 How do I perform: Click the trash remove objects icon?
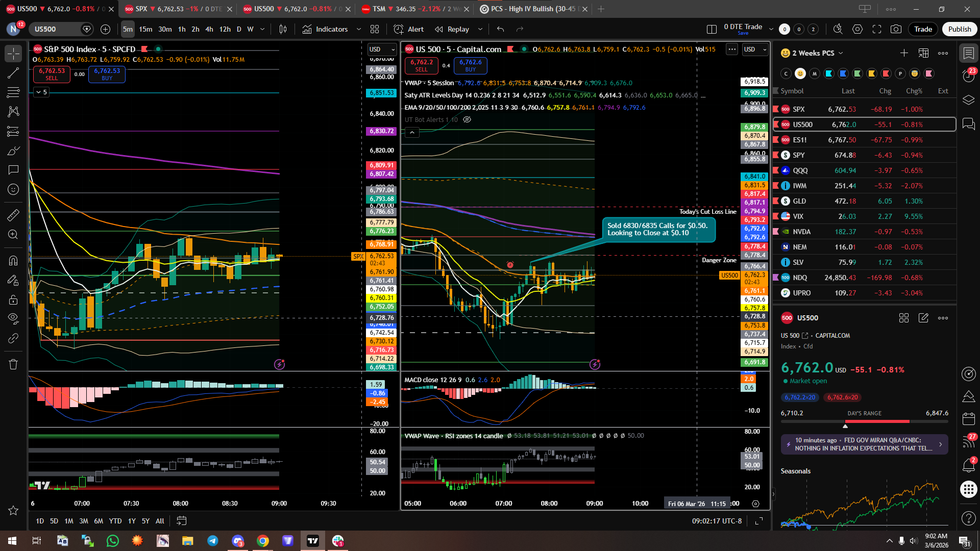pyautogui.click(x=13, y=364)
